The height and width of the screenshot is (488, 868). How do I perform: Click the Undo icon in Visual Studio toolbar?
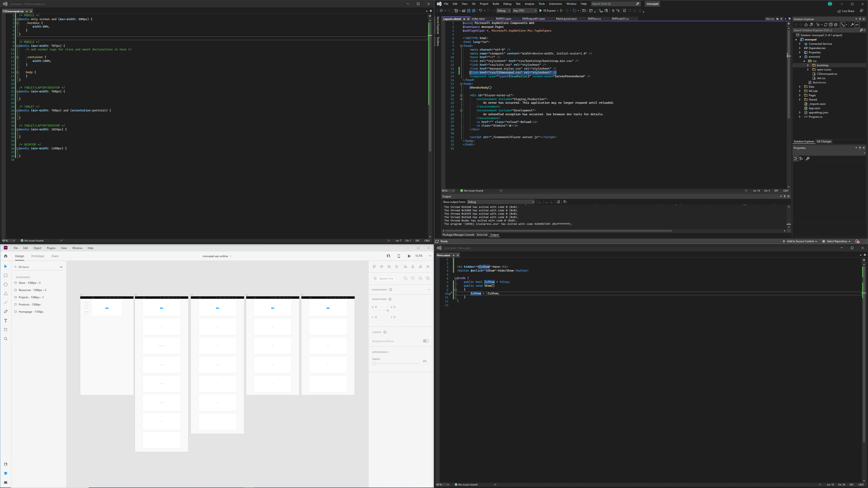pos(481,11)
